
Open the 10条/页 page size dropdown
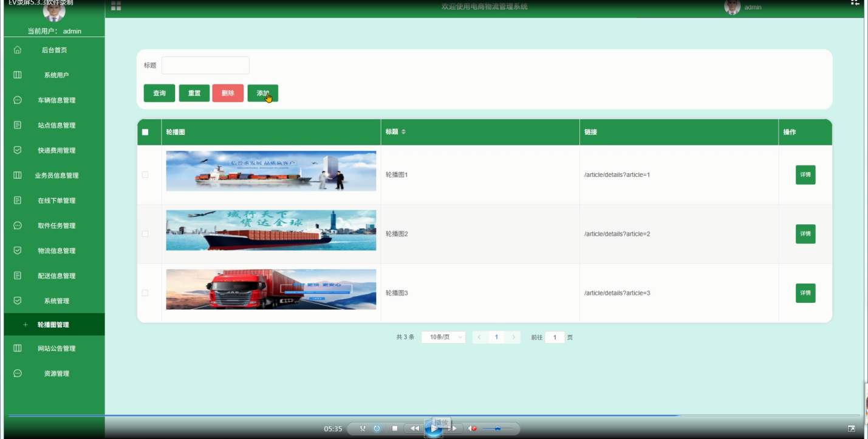tap(443, 337)
